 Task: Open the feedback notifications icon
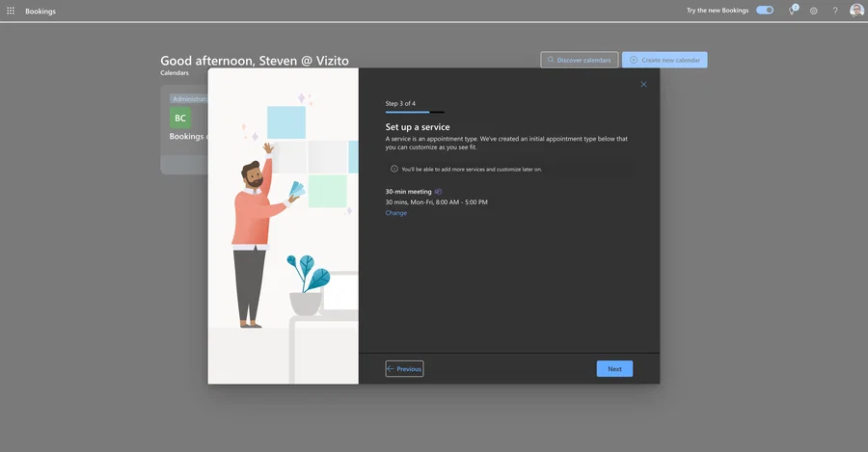[x=793, y=10]
